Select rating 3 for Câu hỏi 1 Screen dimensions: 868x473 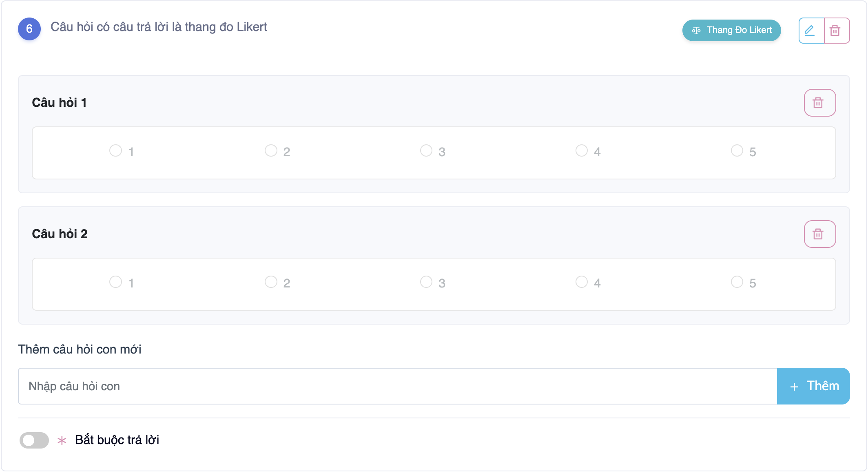click(x=426, y=150)
